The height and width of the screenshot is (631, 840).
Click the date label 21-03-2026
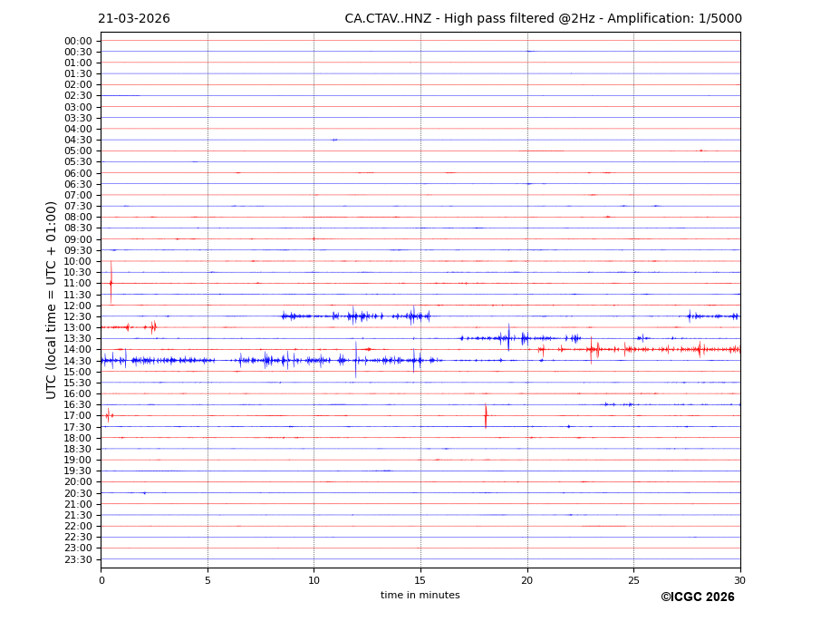pyautogui.click(x=134, y=19)
